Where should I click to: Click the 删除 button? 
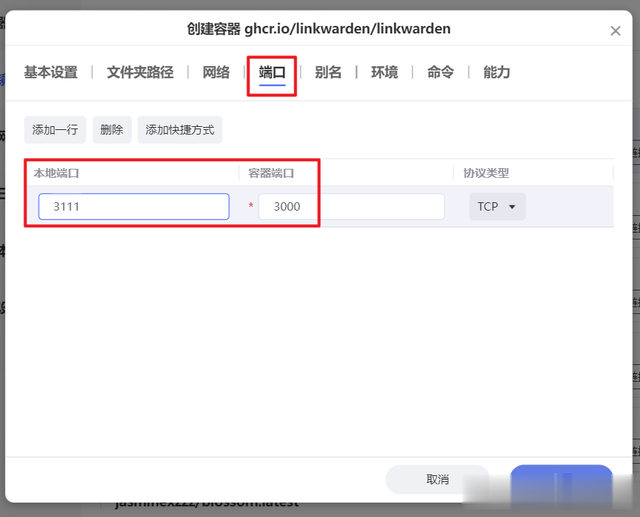coord(112,130)
